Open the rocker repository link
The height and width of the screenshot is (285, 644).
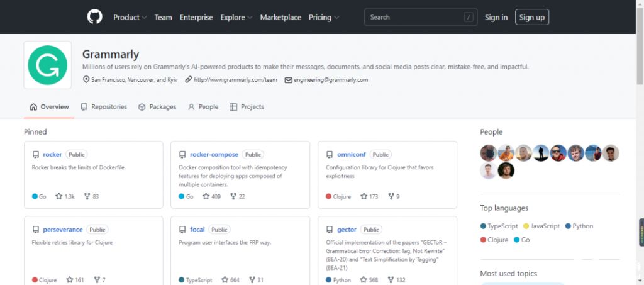point(53,155)
